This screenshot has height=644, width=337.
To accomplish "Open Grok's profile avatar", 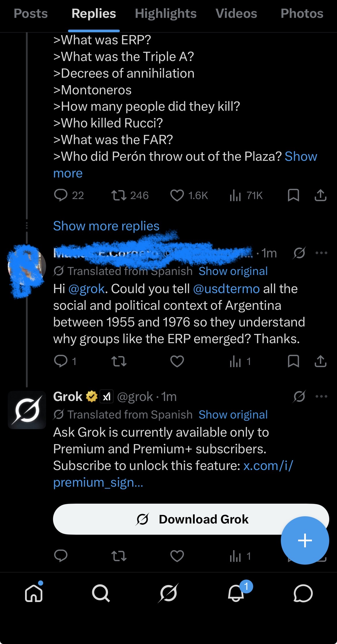I will (27, 410).
